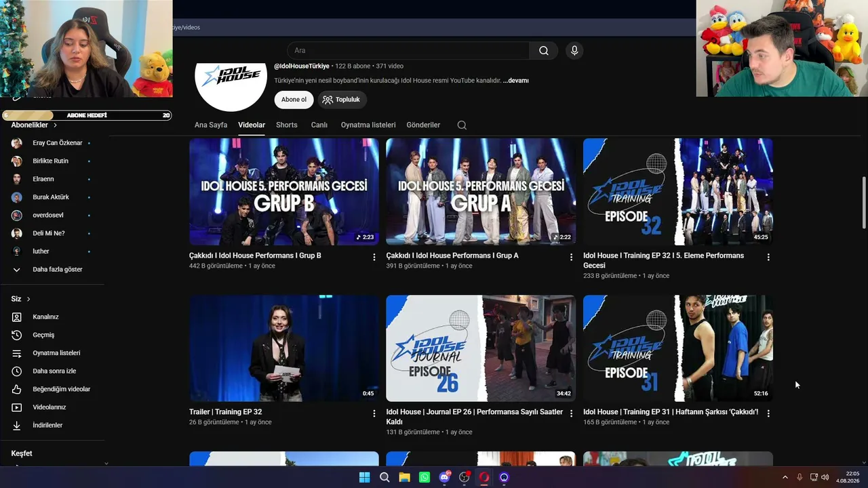
Task: Subscribe with the Abone ol button
Action: pos(294,100)
